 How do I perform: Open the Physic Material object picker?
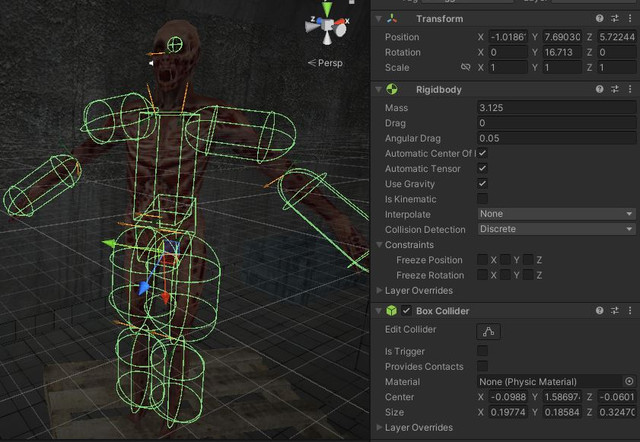tap(629, 381)
